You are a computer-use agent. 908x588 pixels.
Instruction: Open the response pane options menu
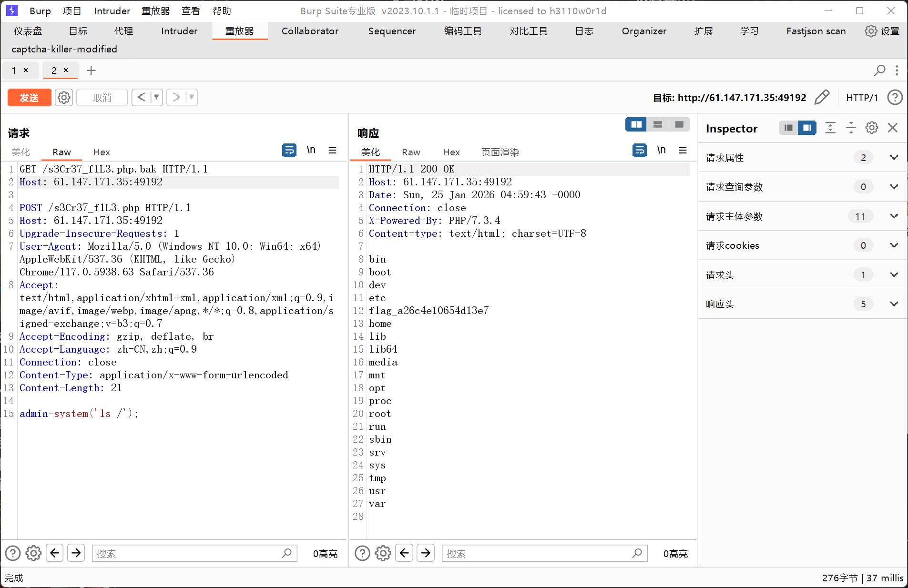coord(683,150)
